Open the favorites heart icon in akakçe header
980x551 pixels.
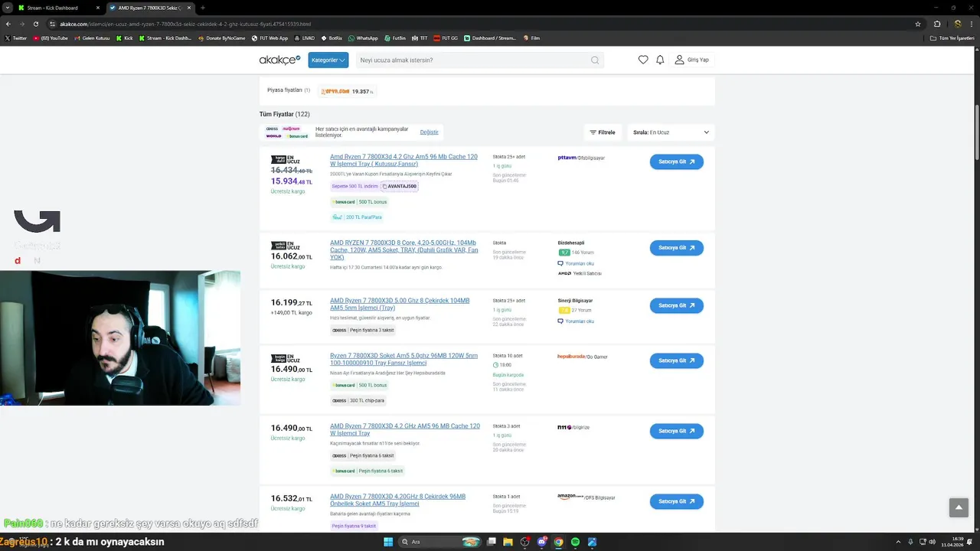(x=643, y=60)
